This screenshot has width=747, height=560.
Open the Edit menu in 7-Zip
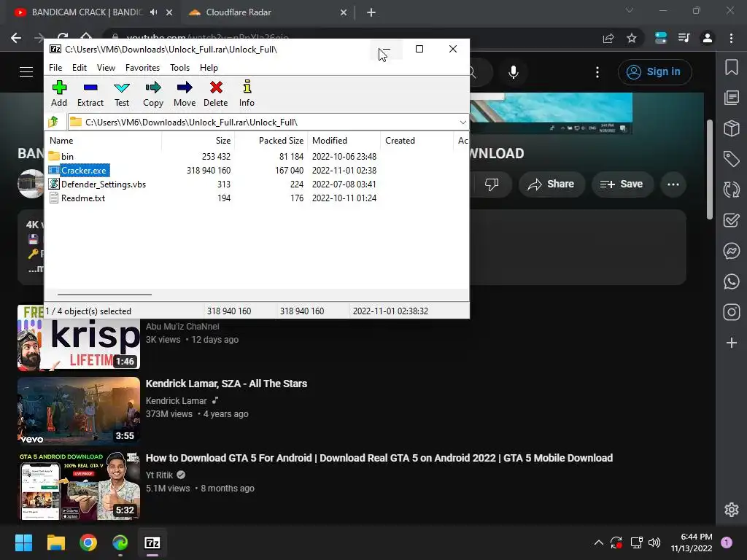click(79, 68)
